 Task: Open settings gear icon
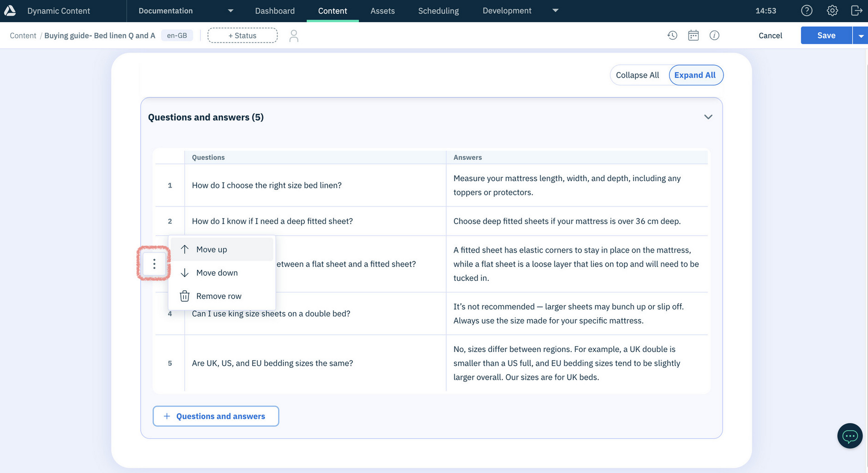(x=832, y=11)
